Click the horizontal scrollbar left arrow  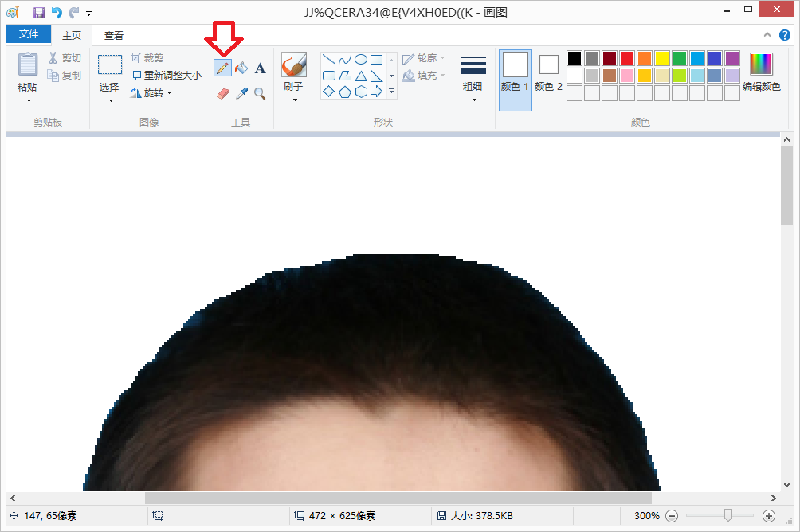pos(13,498)
